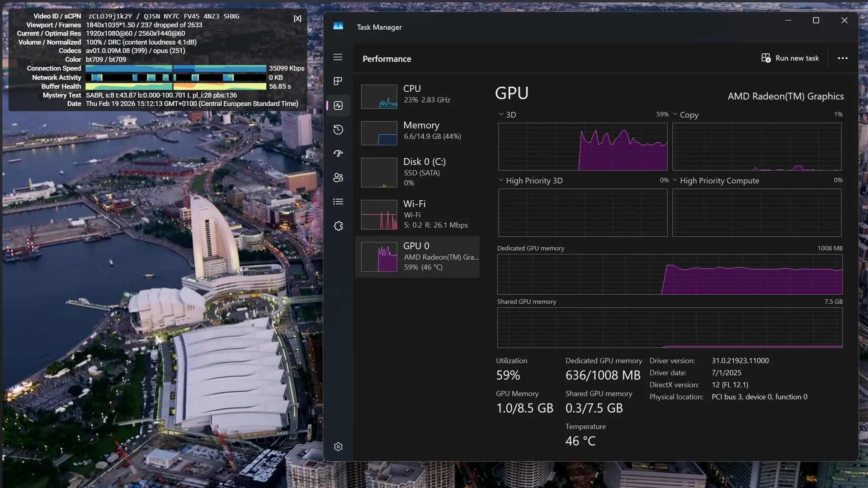This screenshot has width=868, height=488.
Task: Click the Run new task button
Action: point(790,58)
